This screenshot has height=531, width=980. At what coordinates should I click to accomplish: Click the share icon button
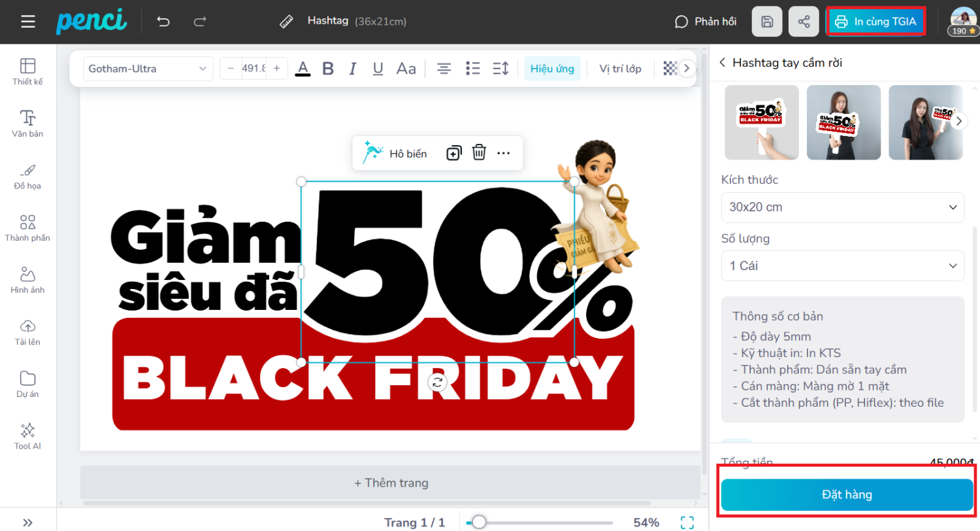pyautogui.click(x=804, y=22)
